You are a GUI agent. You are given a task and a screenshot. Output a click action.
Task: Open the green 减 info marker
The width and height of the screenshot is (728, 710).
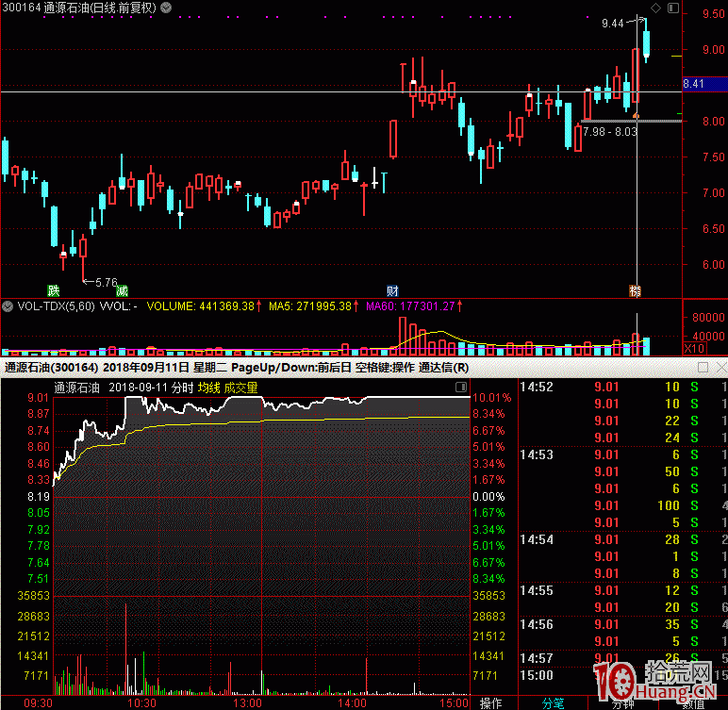[122, 290]
